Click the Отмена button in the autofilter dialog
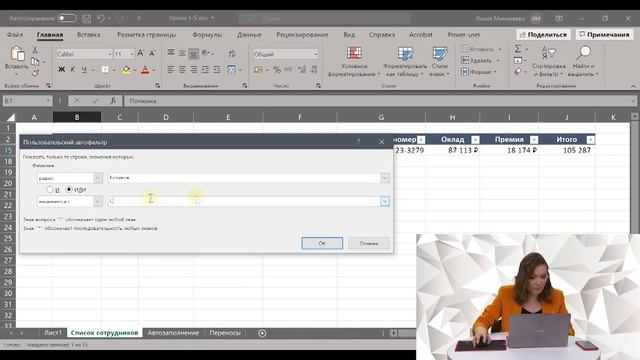This screenshot has width=640, height=360. pos(369,243)
